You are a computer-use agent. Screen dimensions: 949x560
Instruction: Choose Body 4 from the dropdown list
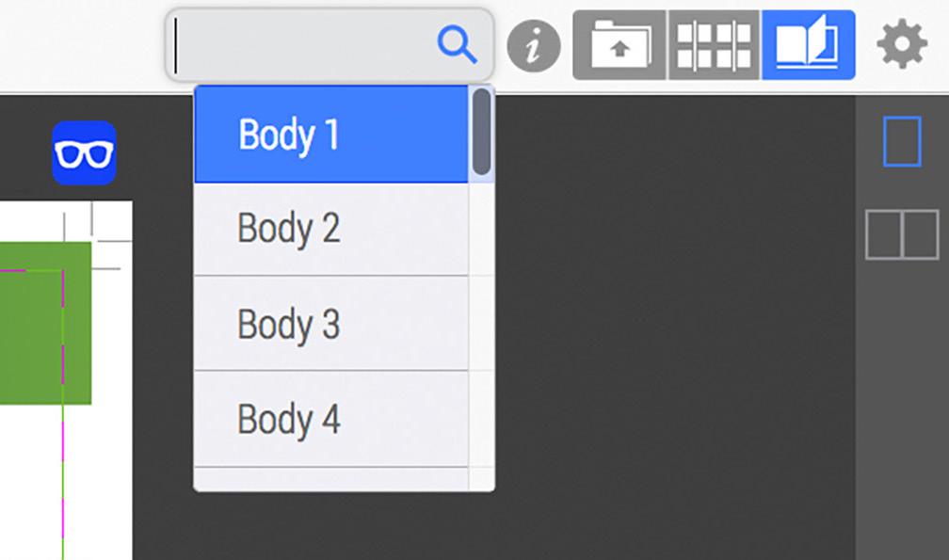click(331, 419)
